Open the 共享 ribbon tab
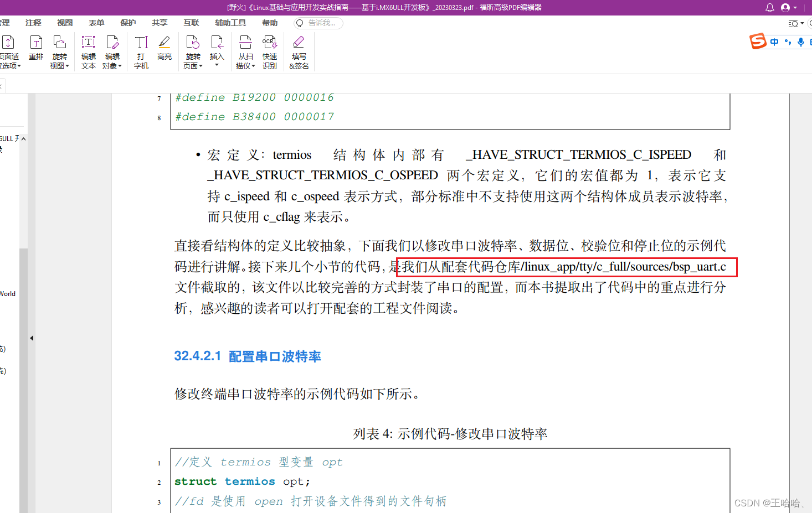 pyautogui.click(x=160, y=23)
